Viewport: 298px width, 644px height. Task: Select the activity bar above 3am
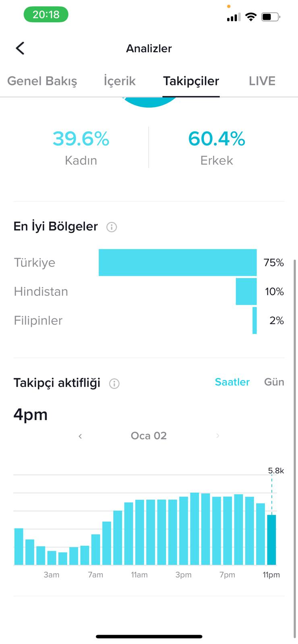52,558
